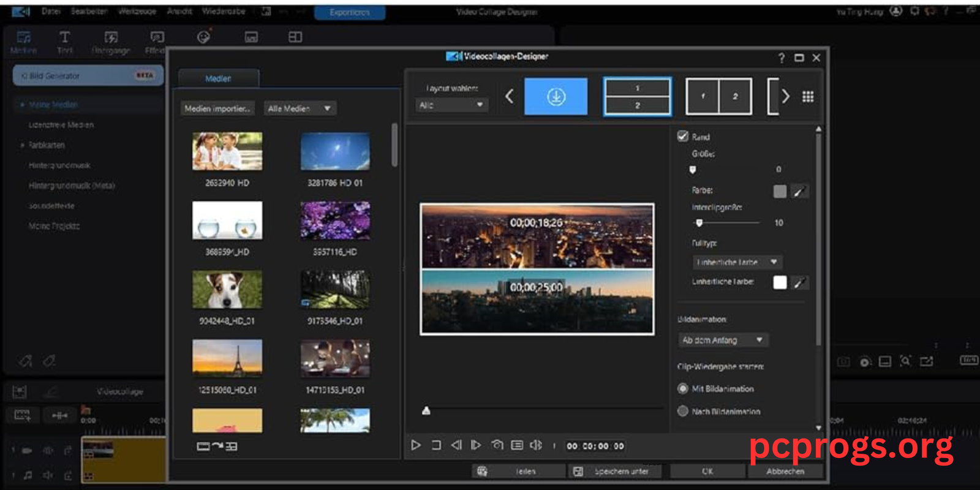Open the sticker smiley room icon

click(203, 37)
